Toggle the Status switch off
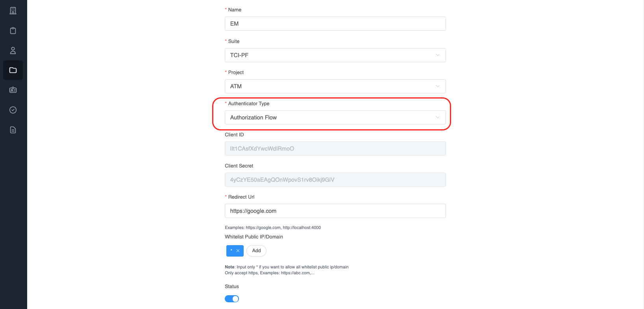 tap(232, 299)
